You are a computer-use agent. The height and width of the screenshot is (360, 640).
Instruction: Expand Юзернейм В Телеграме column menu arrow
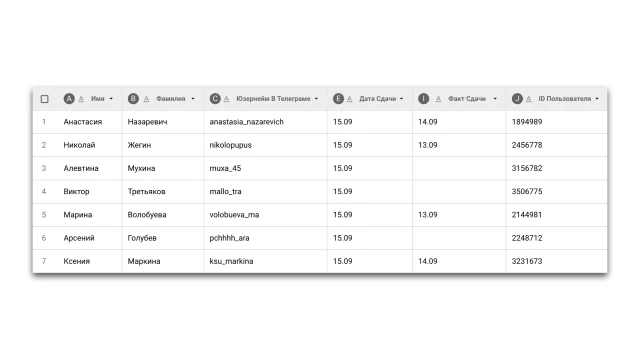pyautogui.click(x=316, y=99)
